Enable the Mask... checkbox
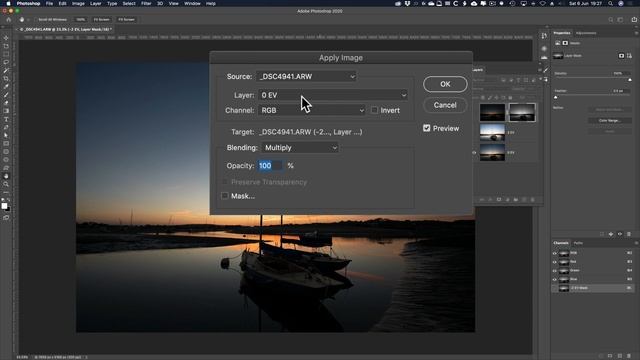640x360 pixels. pyautogui.click(x=224, y=196)
